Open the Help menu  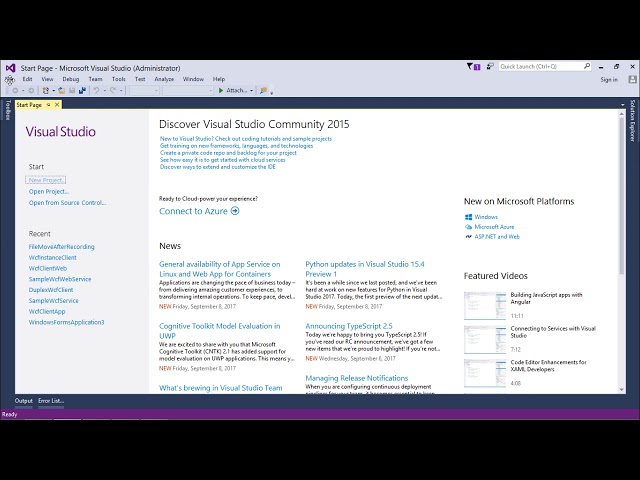[219, 79]
